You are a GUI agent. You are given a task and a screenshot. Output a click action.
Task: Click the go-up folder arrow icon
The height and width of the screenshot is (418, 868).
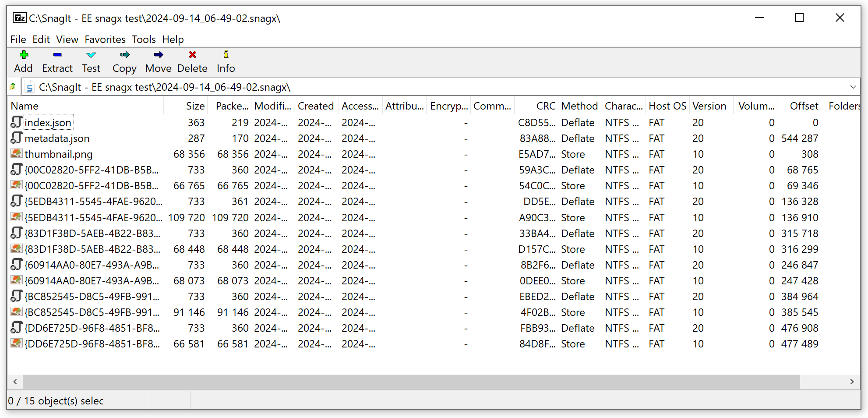click(13, 86)
